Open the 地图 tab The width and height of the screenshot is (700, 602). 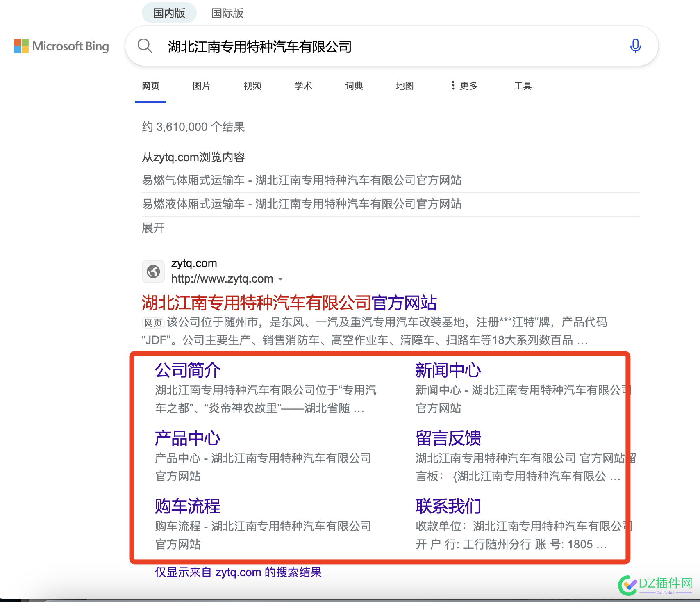pyautogui.click(x=405, y=86)
